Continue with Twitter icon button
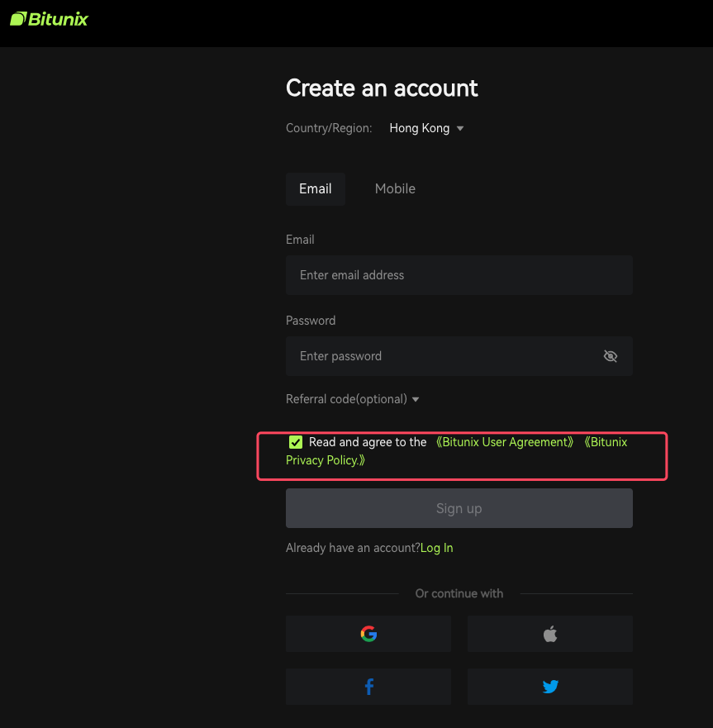 point(550,687)
